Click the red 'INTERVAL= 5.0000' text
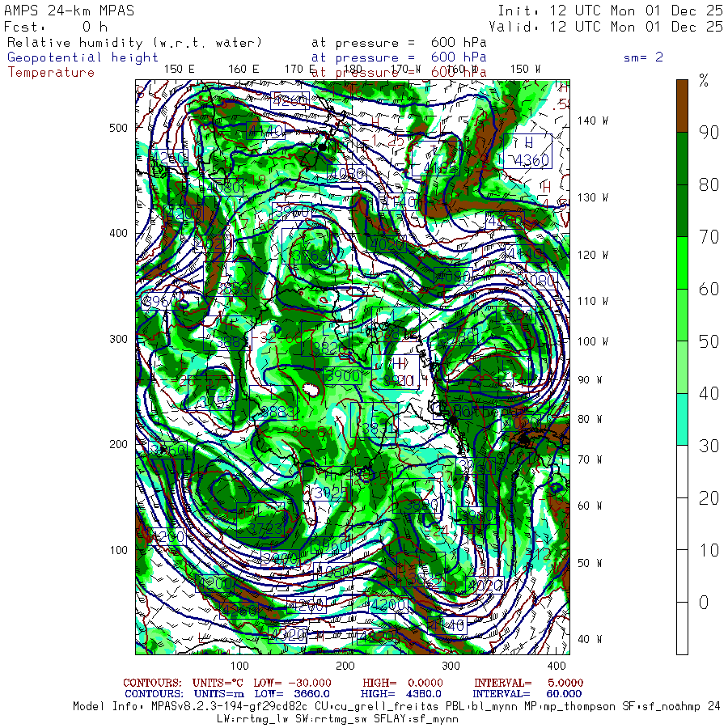Viewport: 728px width, 728px height. (x=528, y=683)
